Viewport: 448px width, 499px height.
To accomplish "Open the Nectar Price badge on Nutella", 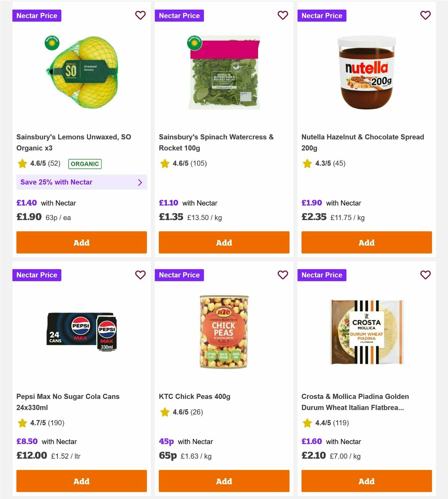I will point(322,15).
